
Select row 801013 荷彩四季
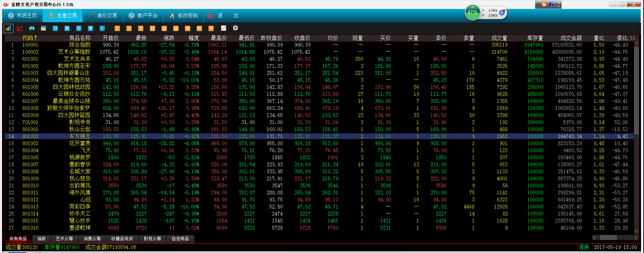[x=319, y=207]
